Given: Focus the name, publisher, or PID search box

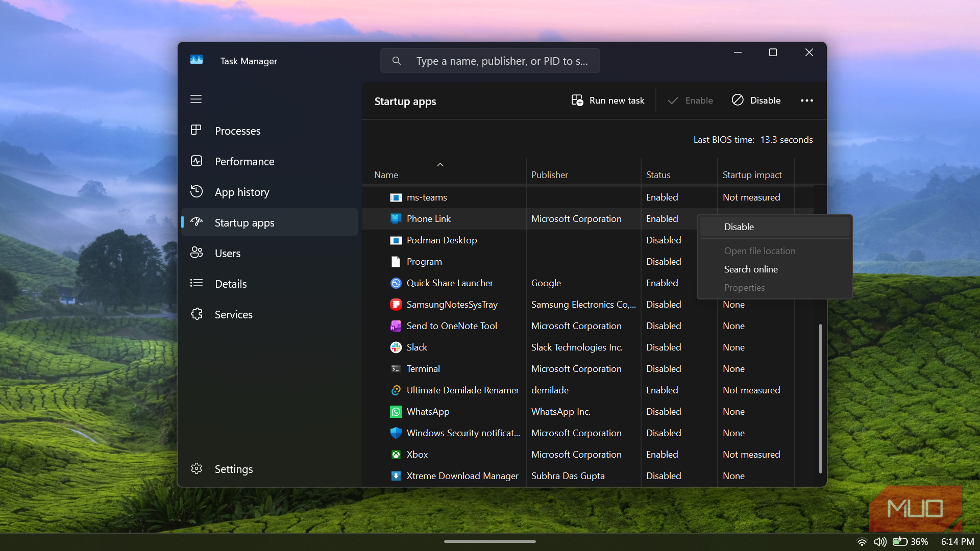Looking at the screenshot, I should (490, 61).
